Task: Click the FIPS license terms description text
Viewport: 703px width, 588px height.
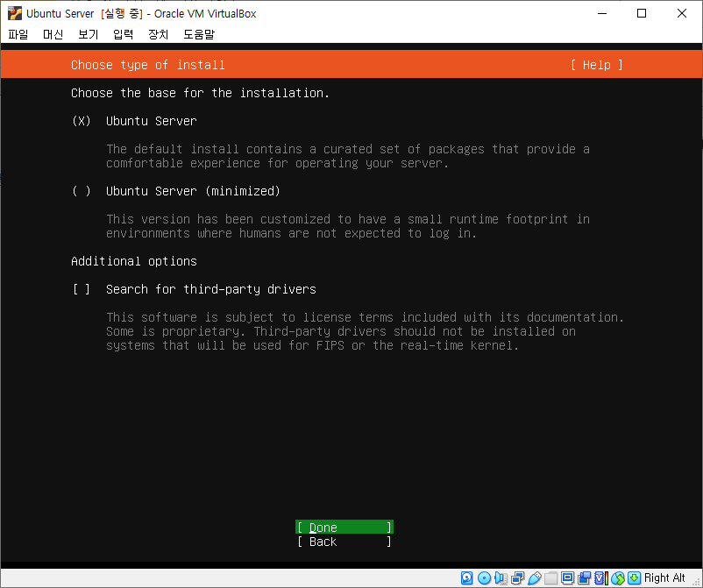Action: click(365, 331)
